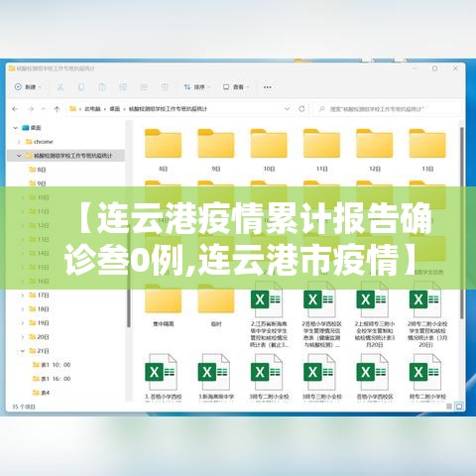This screenshot has width=476, height=476.
Task: Select the 8日 folder icon in file pane
Action: tap(163, 144)
